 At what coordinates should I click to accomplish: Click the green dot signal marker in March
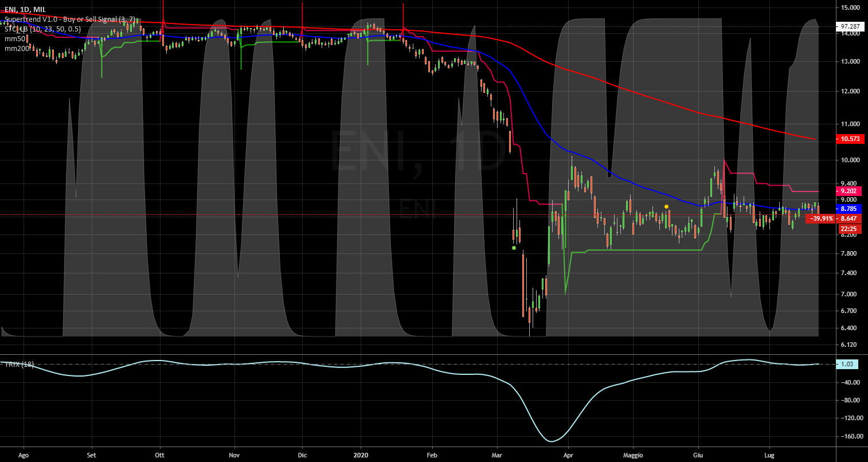pos(514,248)
